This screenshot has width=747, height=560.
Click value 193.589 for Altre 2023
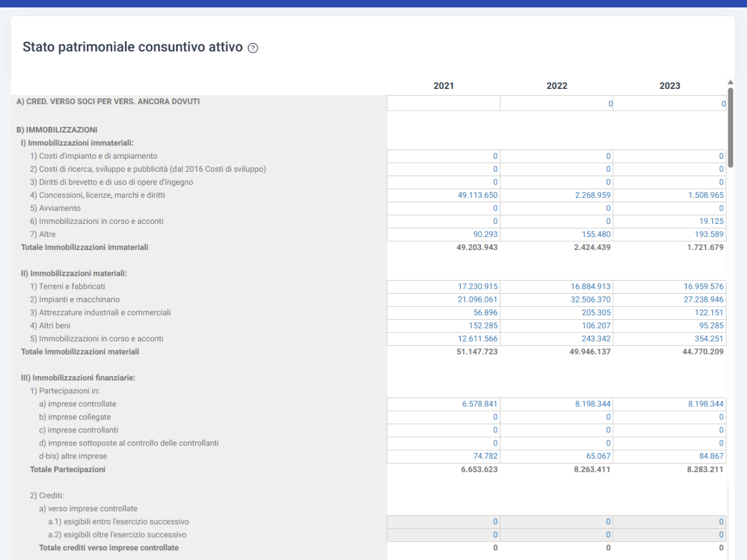point(710,235)
